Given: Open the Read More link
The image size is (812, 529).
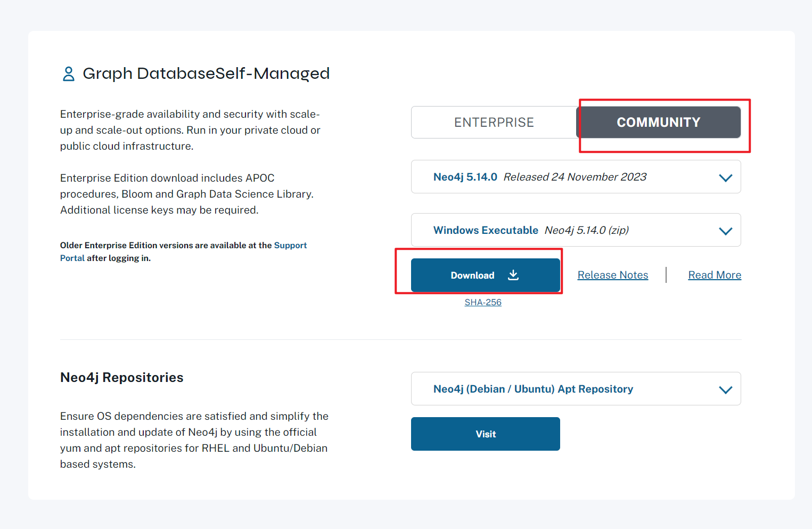Looking at the screenshot, I should (715, 275).
